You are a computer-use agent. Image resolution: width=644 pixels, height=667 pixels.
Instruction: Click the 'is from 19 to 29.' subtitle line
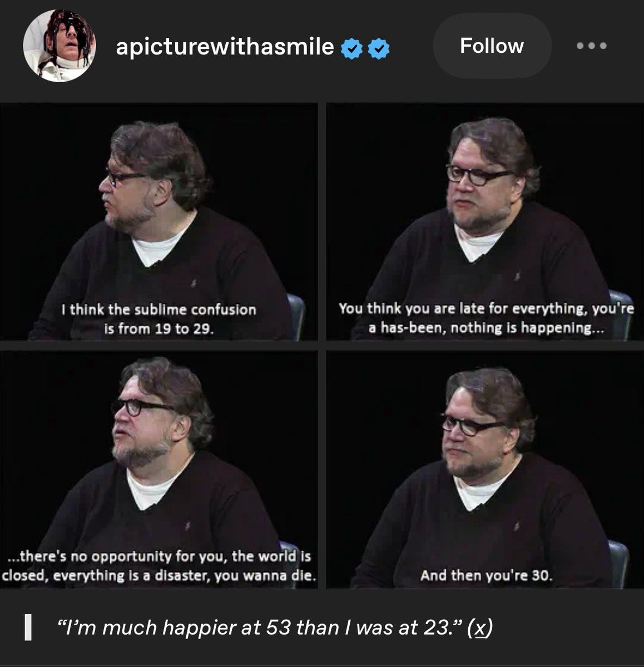[159, 328]
